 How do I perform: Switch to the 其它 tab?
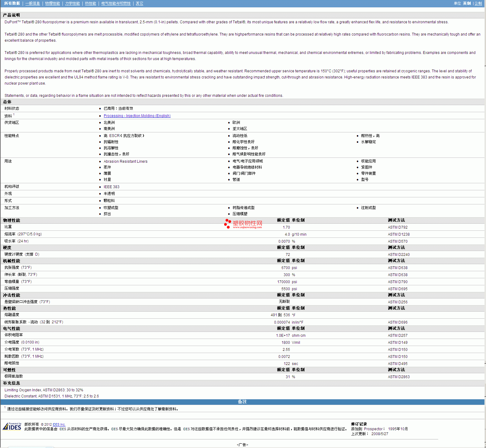click(x=139, y=3)
